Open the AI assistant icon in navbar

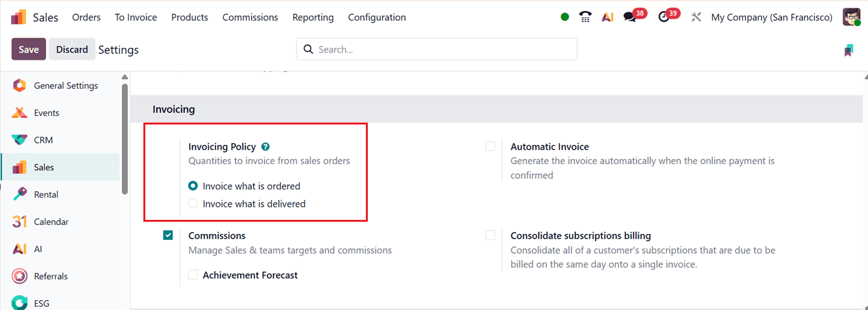pyautogui.click(x=607, y=18)
